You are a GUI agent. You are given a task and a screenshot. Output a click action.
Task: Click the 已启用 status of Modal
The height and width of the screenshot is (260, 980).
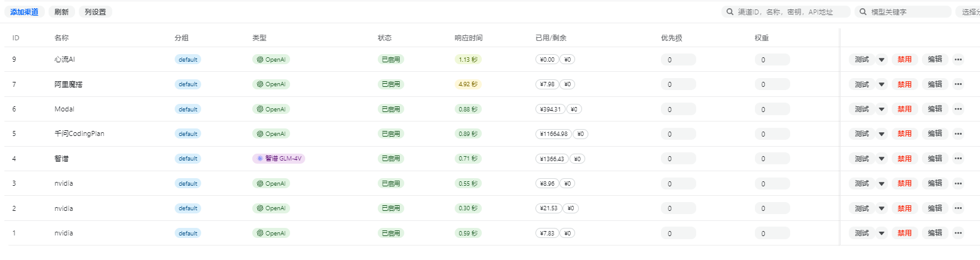(x=391, y=109)
